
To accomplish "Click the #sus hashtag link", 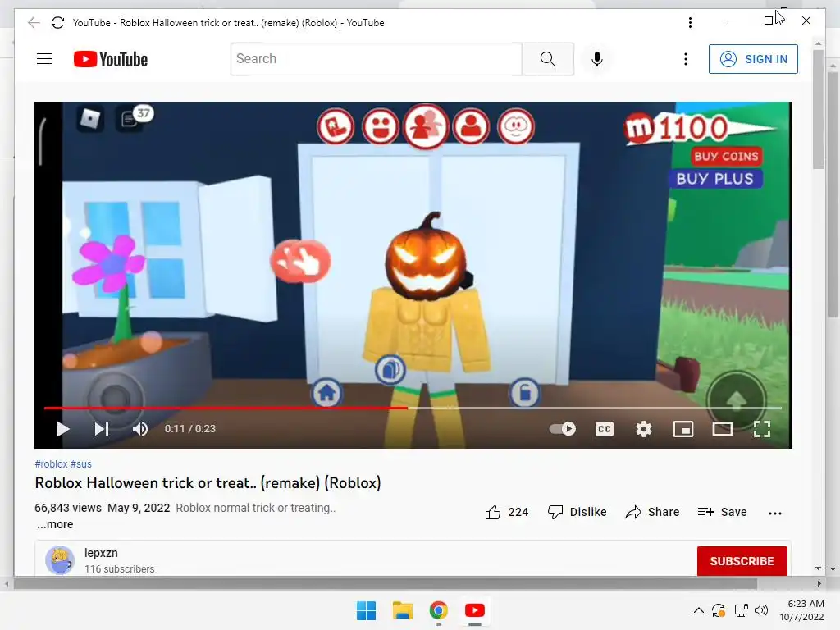I will click(x=81, y=464).
